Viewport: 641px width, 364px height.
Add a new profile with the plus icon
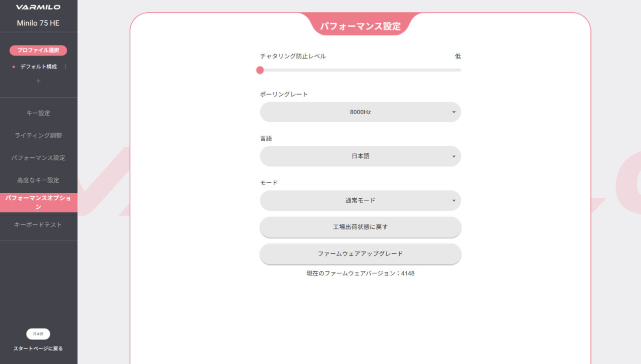39,81
